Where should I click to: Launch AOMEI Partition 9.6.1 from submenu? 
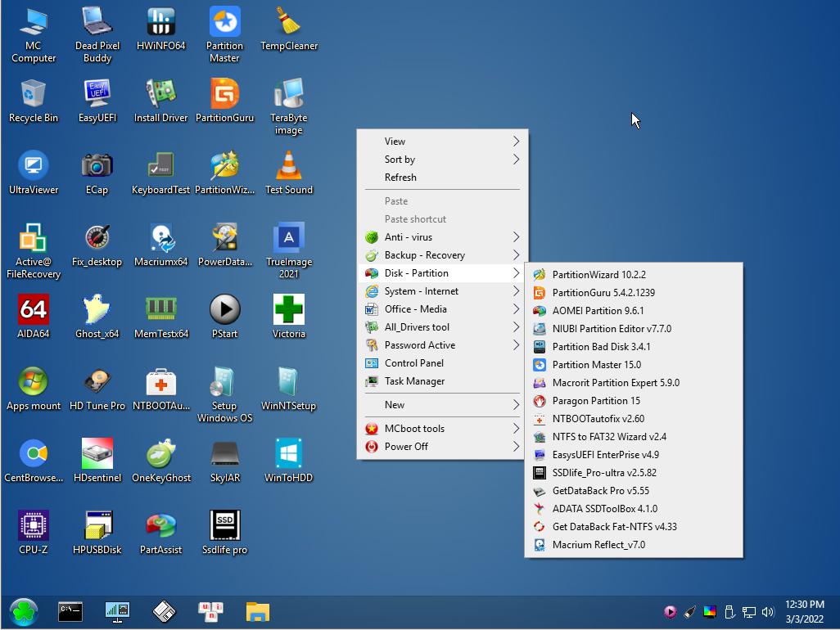(x=598, y=311)
